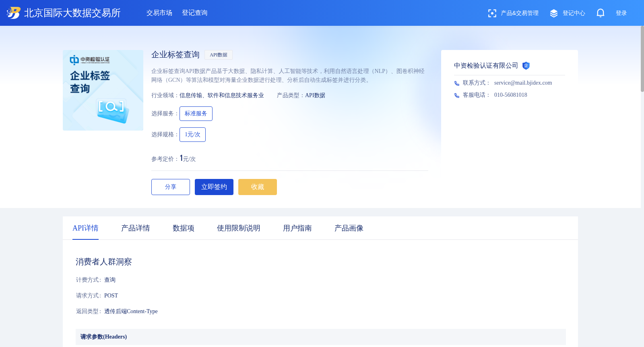Switch to the 数据项 tab
Viewport: 644px width, 347px height.
184,228
